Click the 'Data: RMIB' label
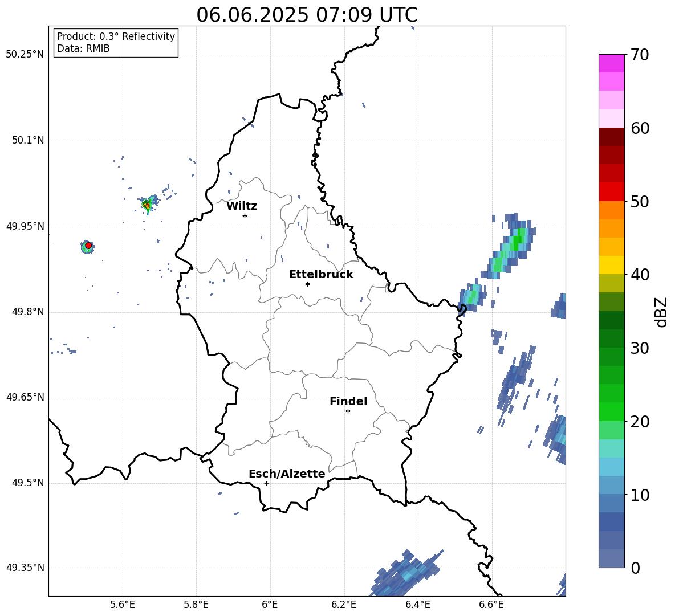675x616 pixels. [83, 48]
